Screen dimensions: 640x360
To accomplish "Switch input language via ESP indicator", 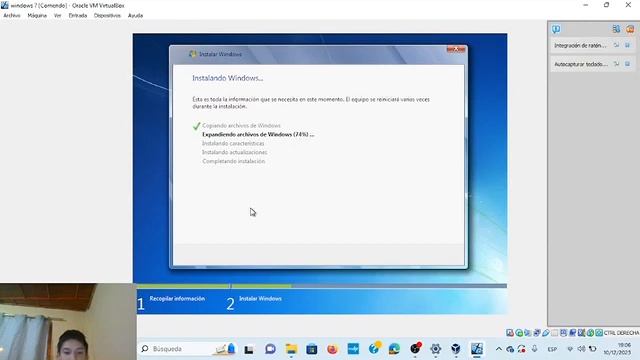I will coord(552,349).
